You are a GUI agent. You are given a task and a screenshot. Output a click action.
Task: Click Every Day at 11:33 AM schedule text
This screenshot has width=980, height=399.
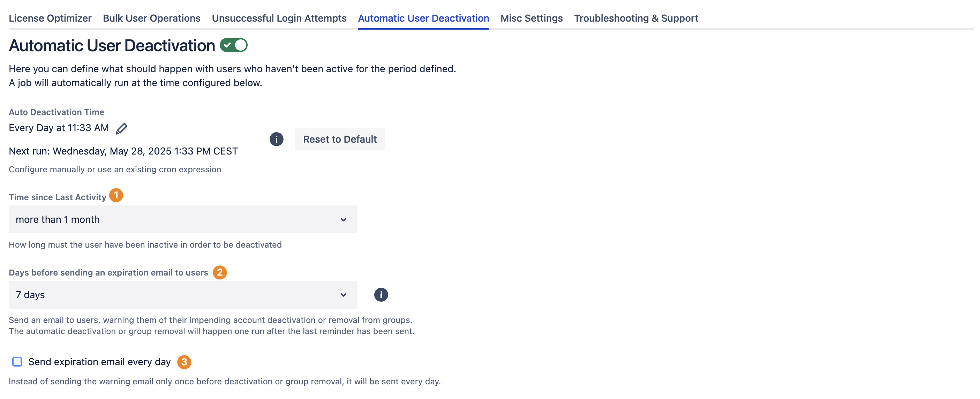[x=59, y=128]
